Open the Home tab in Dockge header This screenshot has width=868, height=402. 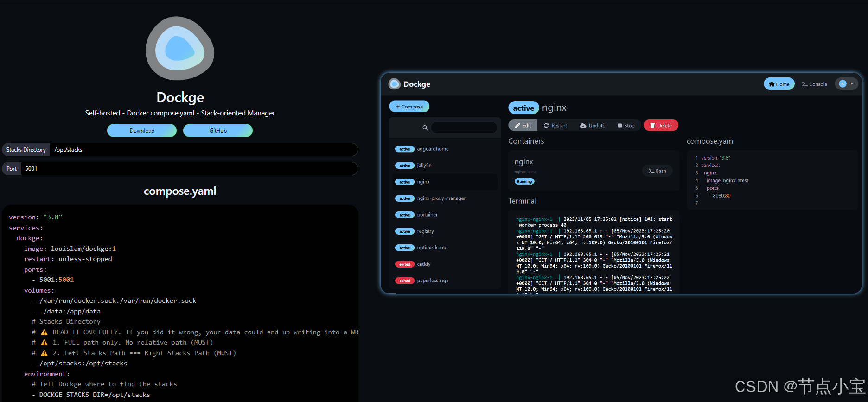pyautogui.click(x=779, y=84)
